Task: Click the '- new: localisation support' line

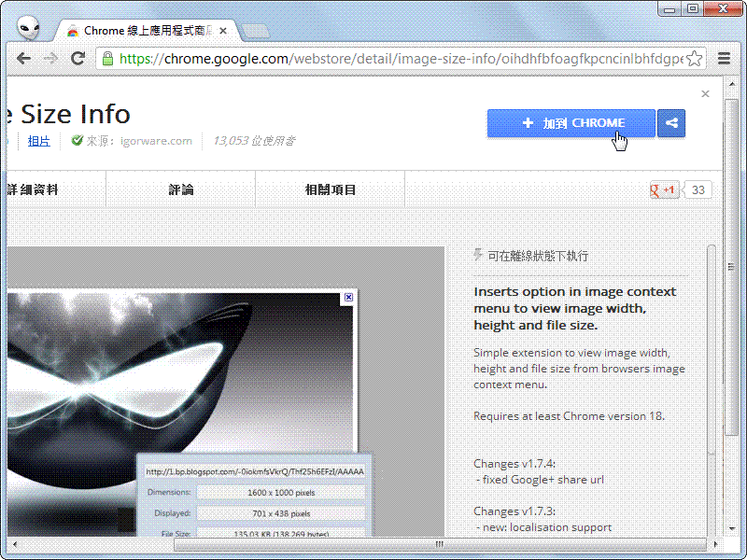Action: pos(543,527)
